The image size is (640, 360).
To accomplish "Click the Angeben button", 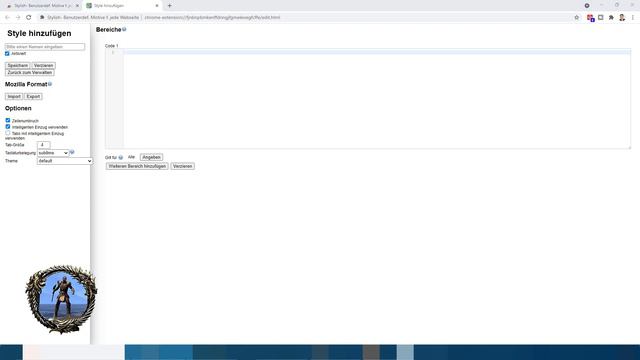I will coord(151,157).
